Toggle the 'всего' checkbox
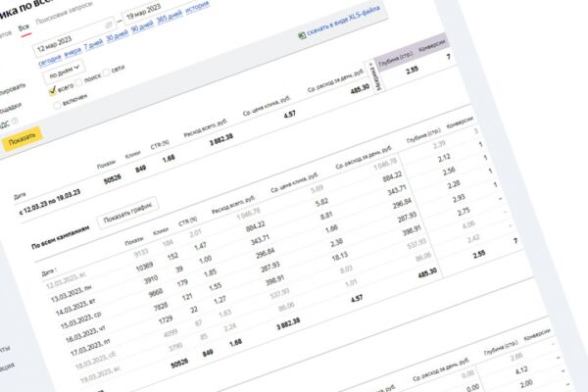 (x=53, y=90)
